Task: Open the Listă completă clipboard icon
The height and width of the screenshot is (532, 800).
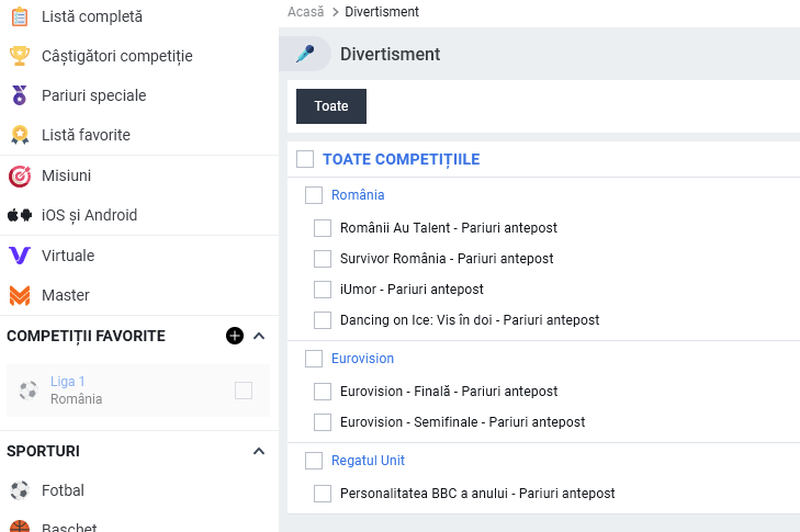Action: coord(19,16)
